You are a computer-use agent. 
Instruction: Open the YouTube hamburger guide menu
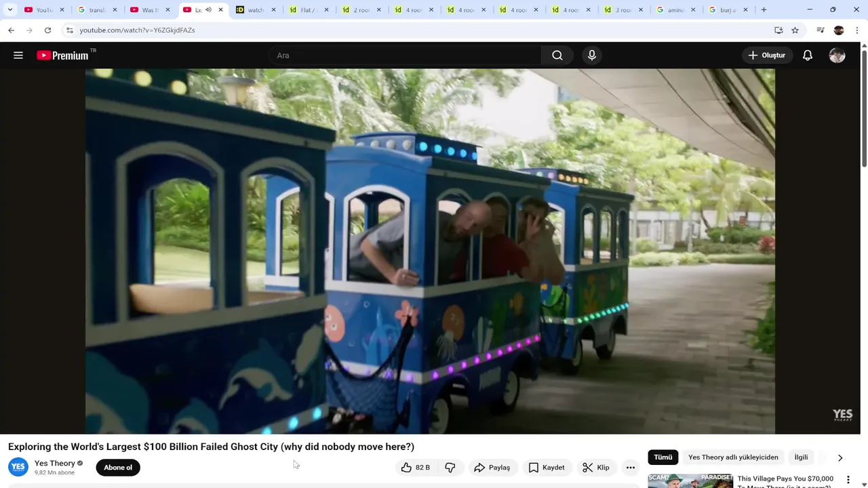[x=18, y=56]
